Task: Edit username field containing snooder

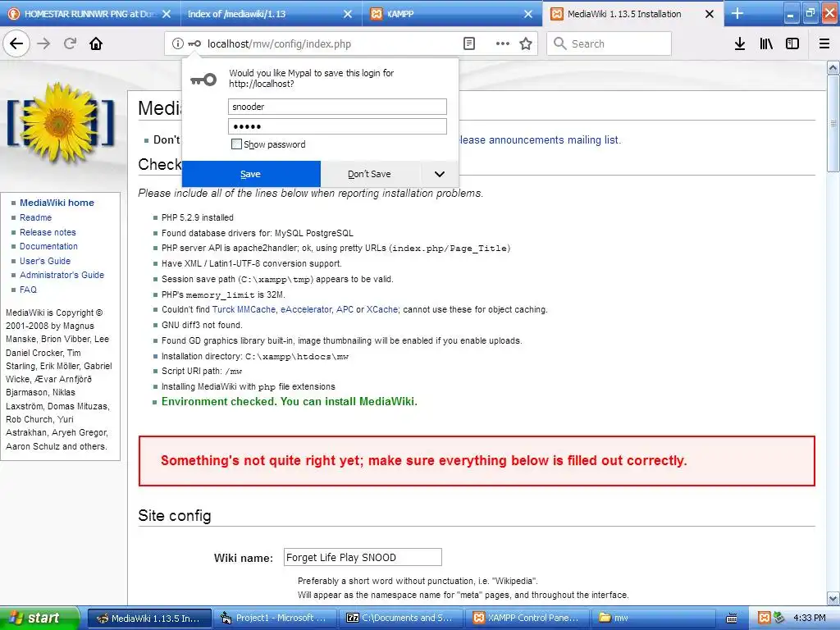Action: point(337,107)
